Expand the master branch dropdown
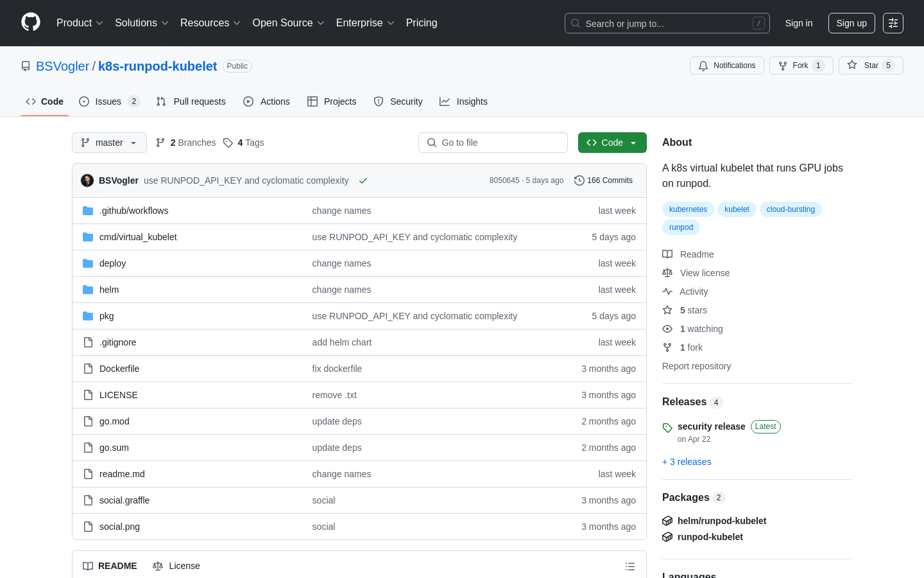924x578 pixels. tap(109, 143)
